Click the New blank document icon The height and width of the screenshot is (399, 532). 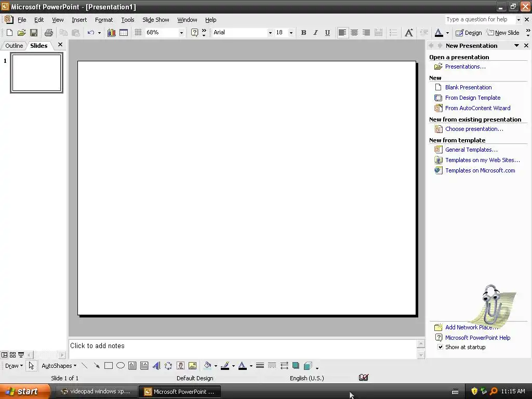point(9,33)
